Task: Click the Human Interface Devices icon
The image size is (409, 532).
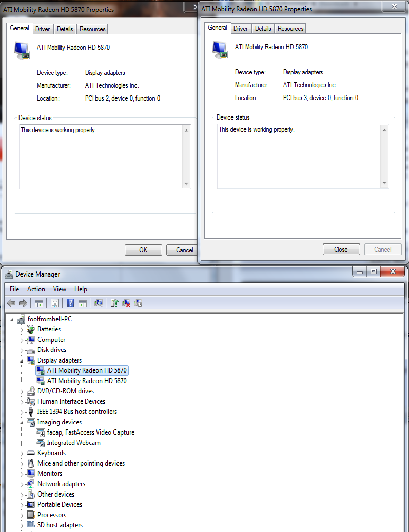Action: pyautogui.click(x=31, y=402)
